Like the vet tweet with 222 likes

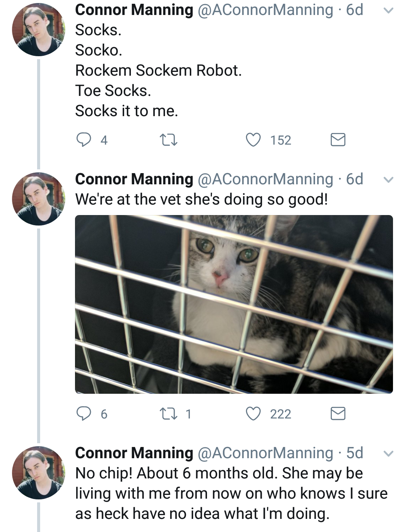[253, 414]
